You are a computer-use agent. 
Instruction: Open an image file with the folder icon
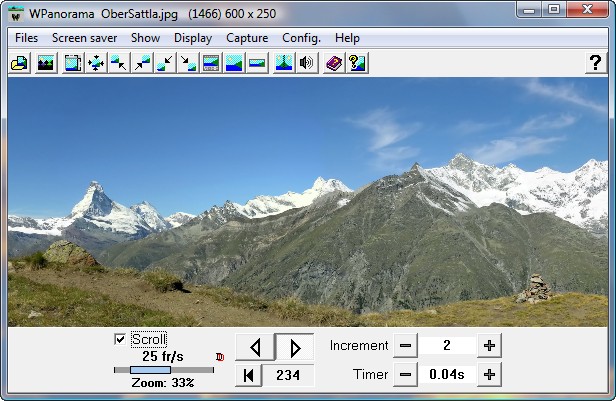(19, 63)
